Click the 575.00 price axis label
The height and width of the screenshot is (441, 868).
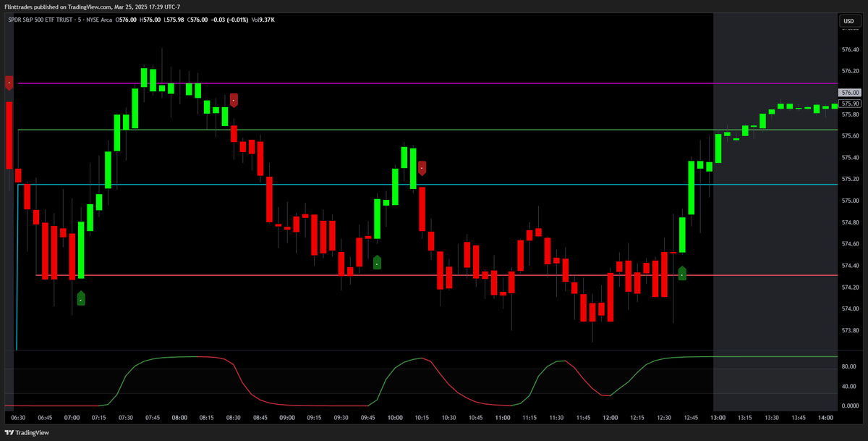(x=851, y=201)
